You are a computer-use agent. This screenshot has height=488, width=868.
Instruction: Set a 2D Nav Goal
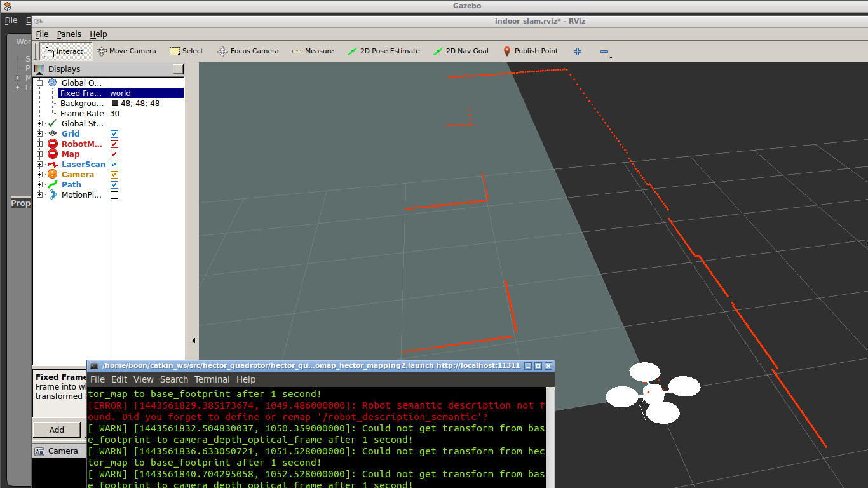(x=461, y=51)
